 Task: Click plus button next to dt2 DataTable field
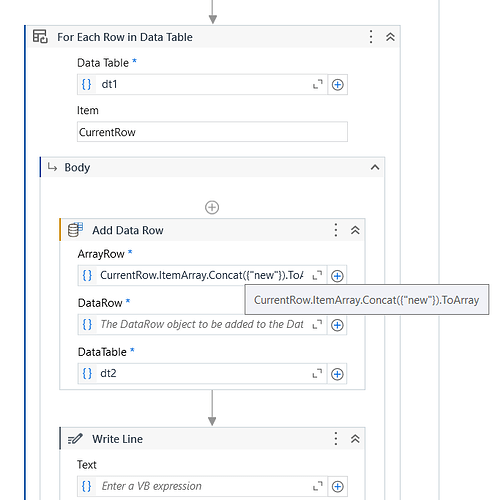pyautogui.click(x=337, y=374)
